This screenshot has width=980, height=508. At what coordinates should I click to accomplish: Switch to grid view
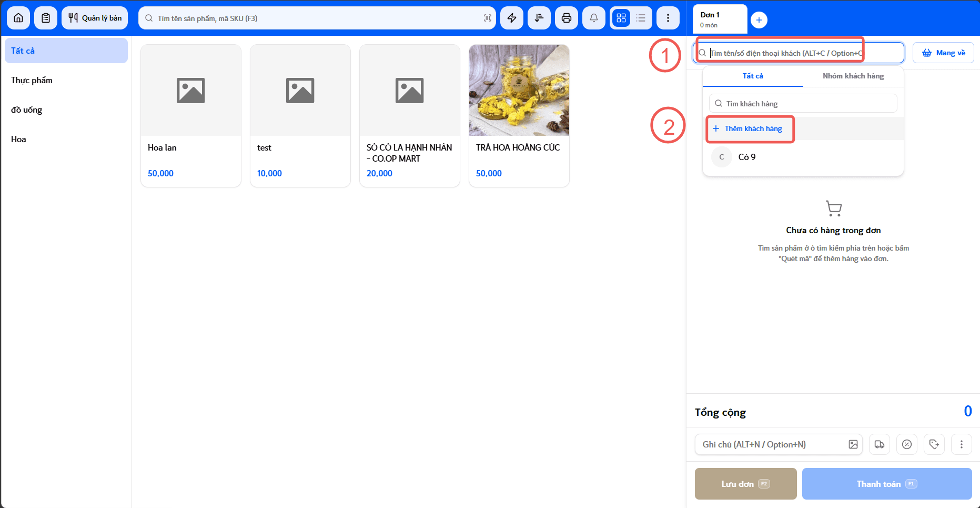(x=621, y=18)
